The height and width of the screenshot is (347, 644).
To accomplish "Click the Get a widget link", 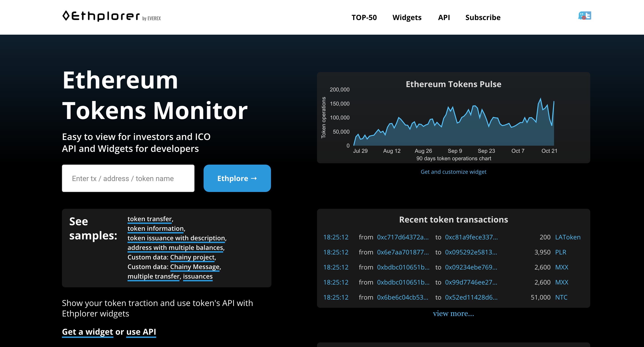I will tap(87, 332).
